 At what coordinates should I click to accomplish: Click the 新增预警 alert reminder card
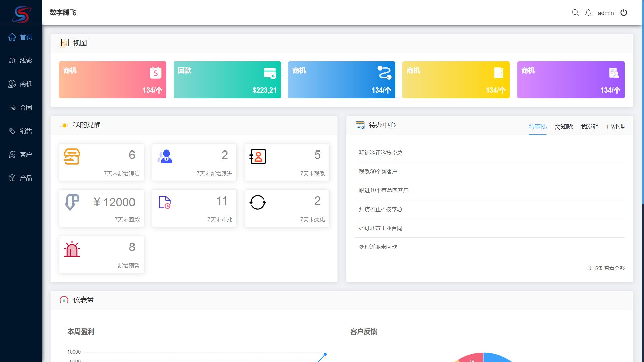[101, 254]
